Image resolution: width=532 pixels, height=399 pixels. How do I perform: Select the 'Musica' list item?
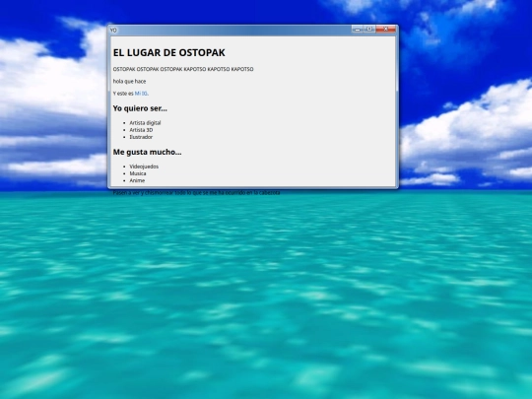click(138, 173)
